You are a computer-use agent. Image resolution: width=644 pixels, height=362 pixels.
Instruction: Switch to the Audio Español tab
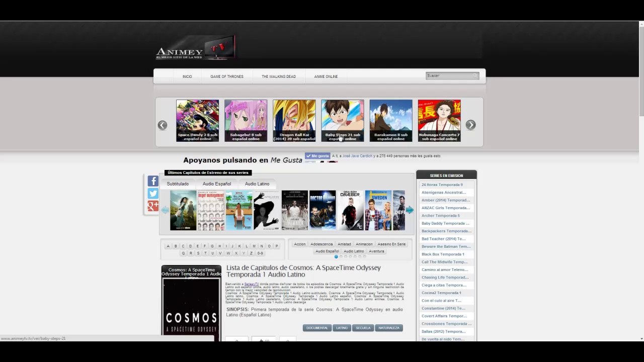click(x=217, y=184)
